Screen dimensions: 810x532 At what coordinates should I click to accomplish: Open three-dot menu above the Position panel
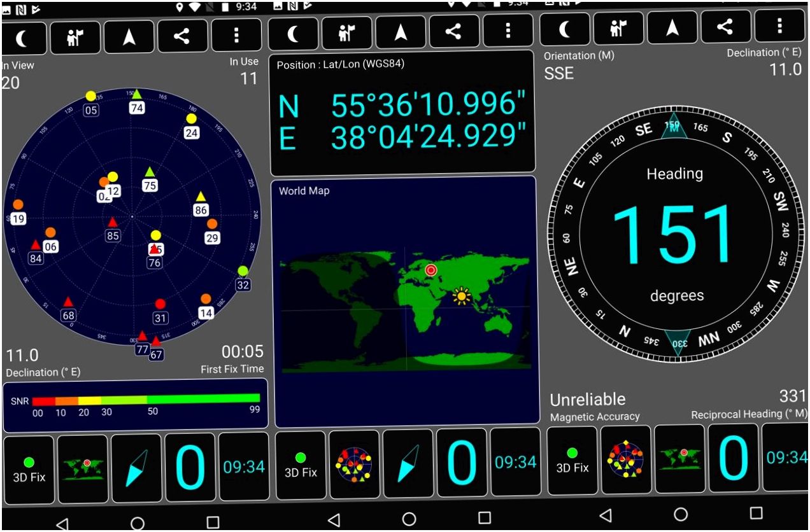[508, 31]
